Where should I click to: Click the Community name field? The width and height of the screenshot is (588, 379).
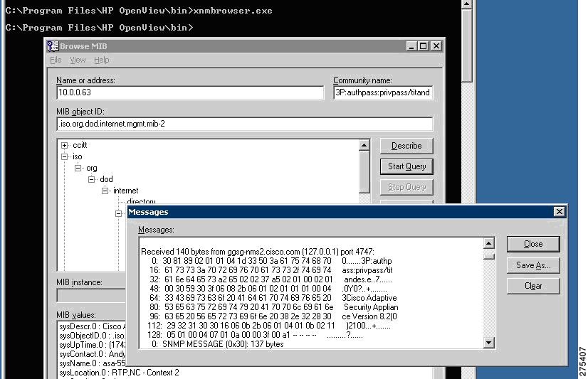(383, 92)
